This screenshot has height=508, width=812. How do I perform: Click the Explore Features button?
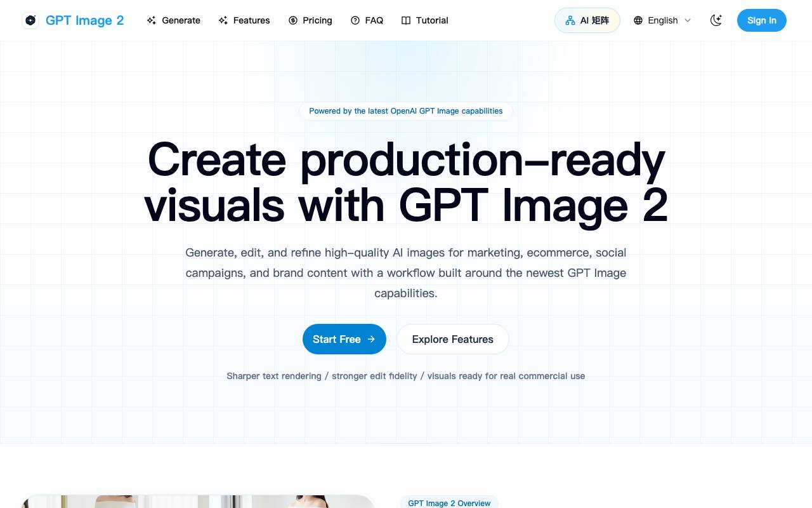453,339
